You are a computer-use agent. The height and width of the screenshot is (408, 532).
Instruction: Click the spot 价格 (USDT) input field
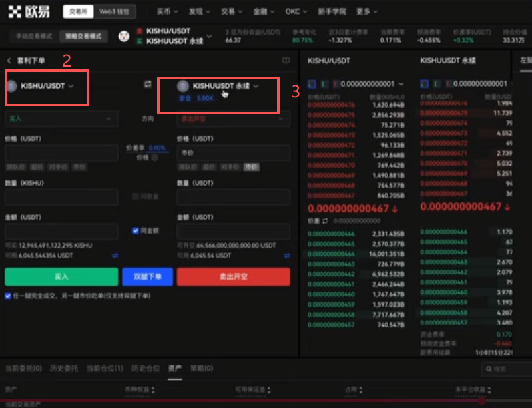pyautogui.click(x=61, y=153)
